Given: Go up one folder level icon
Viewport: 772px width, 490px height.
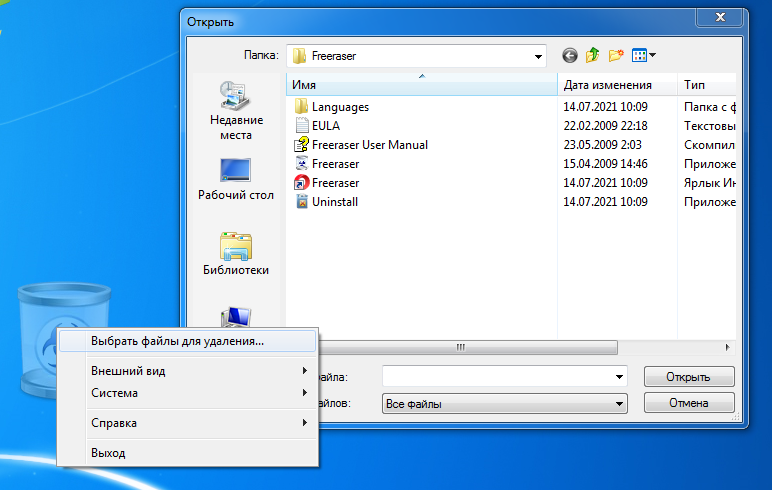Looking at the screenshot, I should [592, 55].
